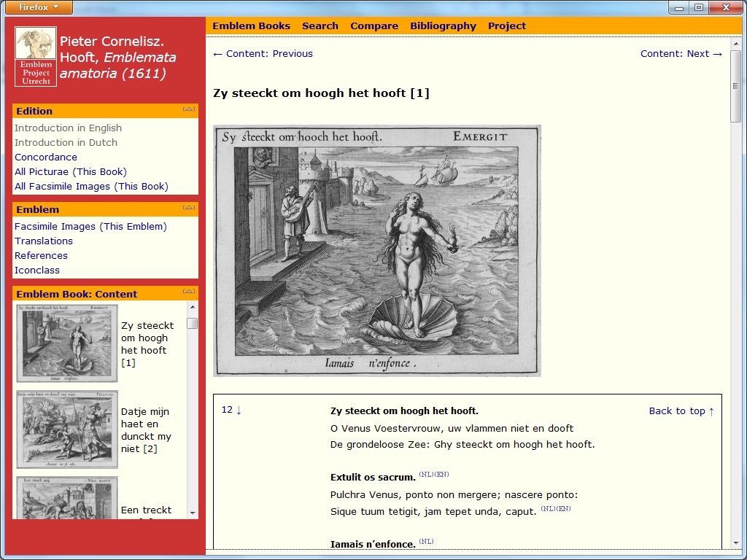The image size is (747, 560).
Task: Click the main page scrollbar down arrow
Action: click(x=736, y=542)
